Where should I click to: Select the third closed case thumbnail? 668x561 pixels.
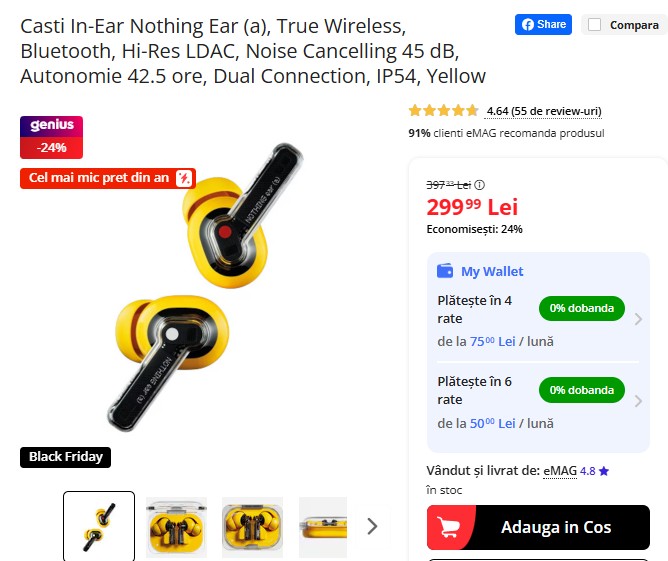tap(252, 527)
